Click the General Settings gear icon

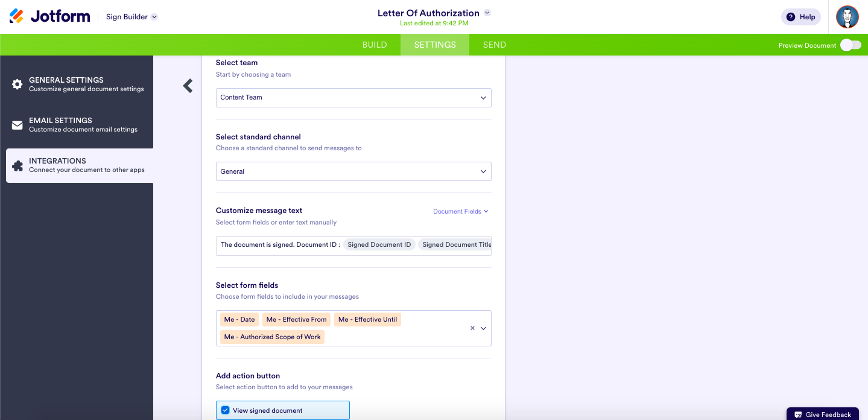pos(17,84)
